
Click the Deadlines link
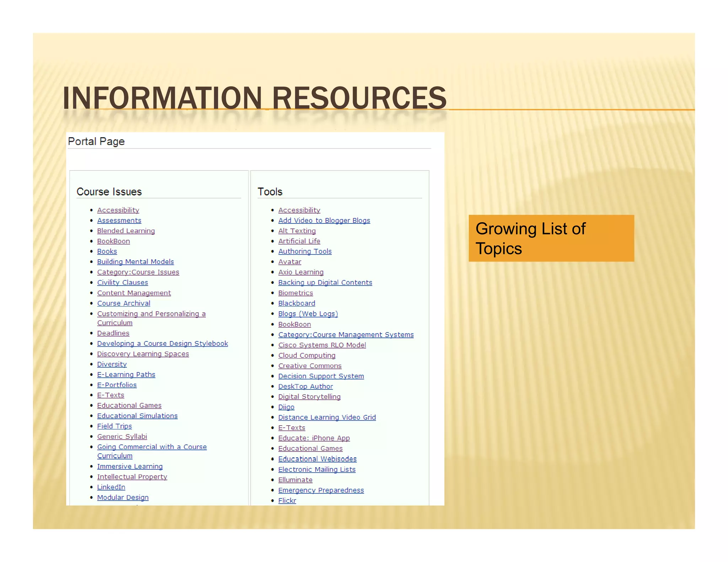pos(113,333)
